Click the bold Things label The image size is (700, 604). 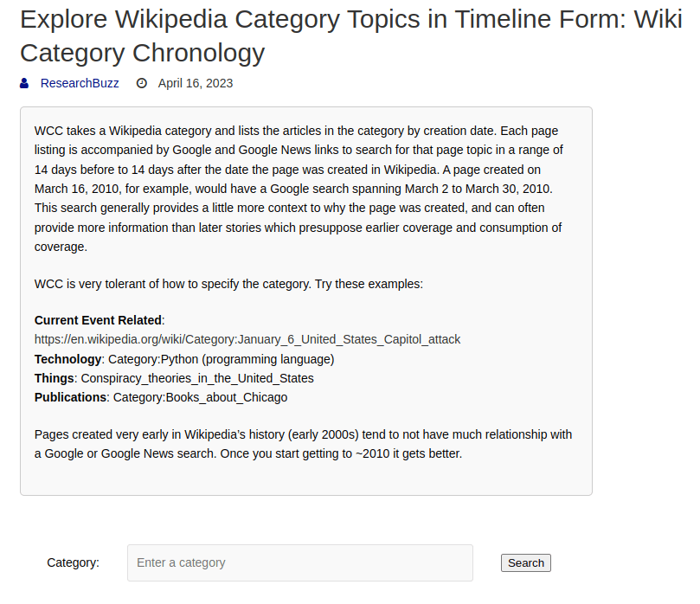[55, 378]
